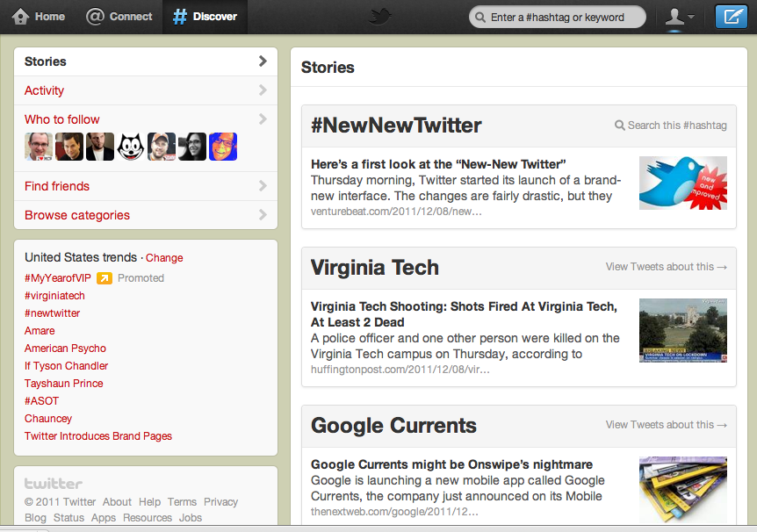Select the Discover tab label

[x=215, y=17]
